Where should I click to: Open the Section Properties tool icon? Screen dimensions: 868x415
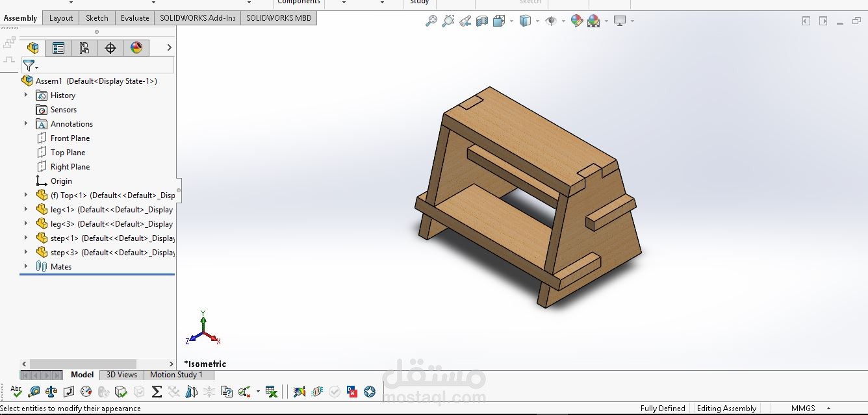tap(69, 392)
